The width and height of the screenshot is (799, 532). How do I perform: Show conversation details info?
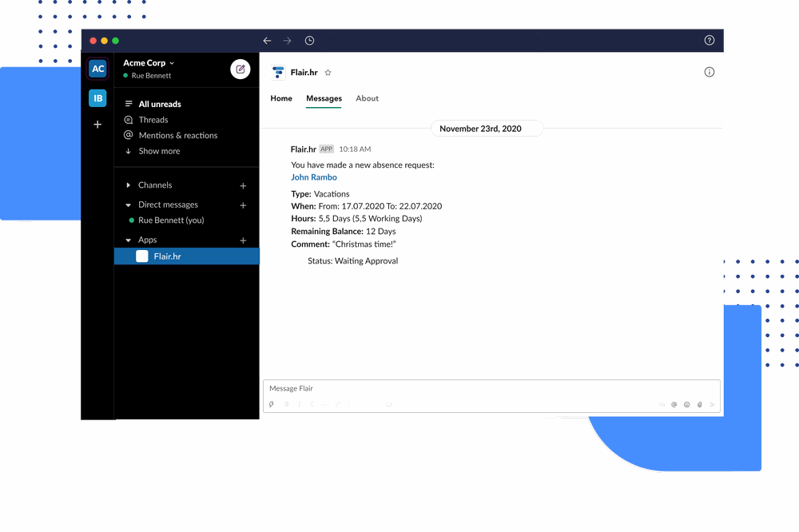[710, 72]
